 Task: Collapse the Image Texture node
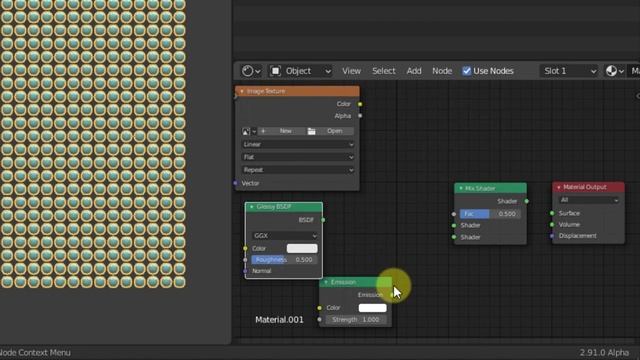[242, 91]
